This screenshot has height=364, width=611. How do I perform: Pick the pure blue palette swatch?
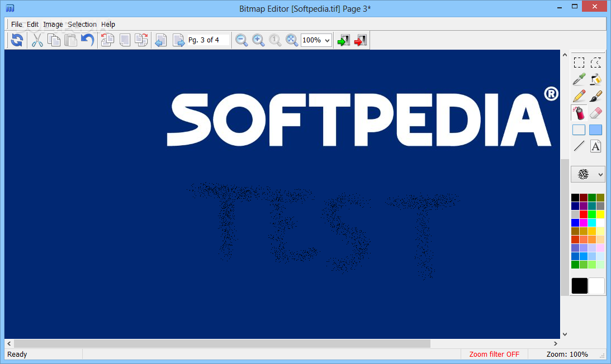(x=575, y=223)
